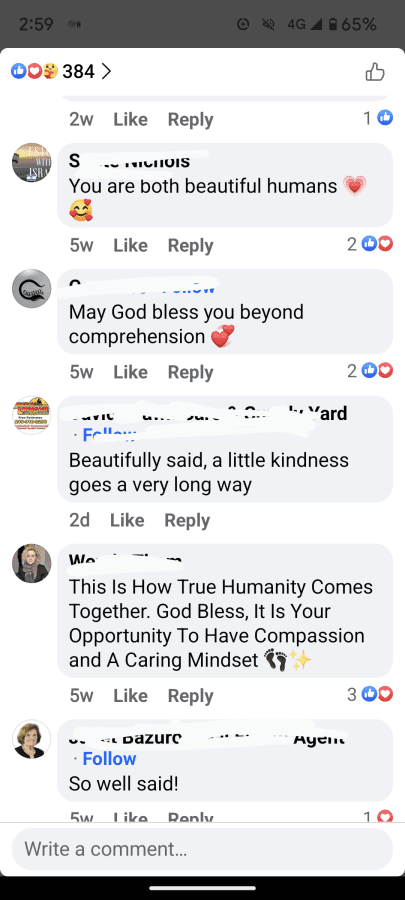Viewport: 405px width, 900px height.
Task: Tap the thumbs-up like icon at top right
Action: point(375,72)
